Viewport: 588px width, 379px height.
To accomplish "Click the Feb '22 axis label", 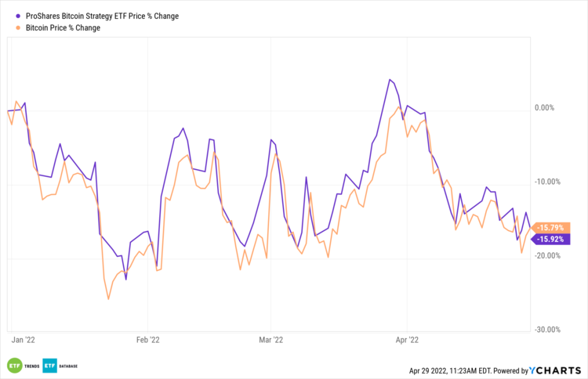I will coord(148,341).
